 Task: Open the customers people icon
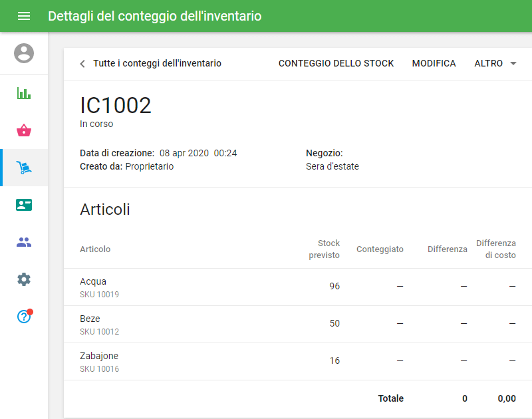pos(24,242)
